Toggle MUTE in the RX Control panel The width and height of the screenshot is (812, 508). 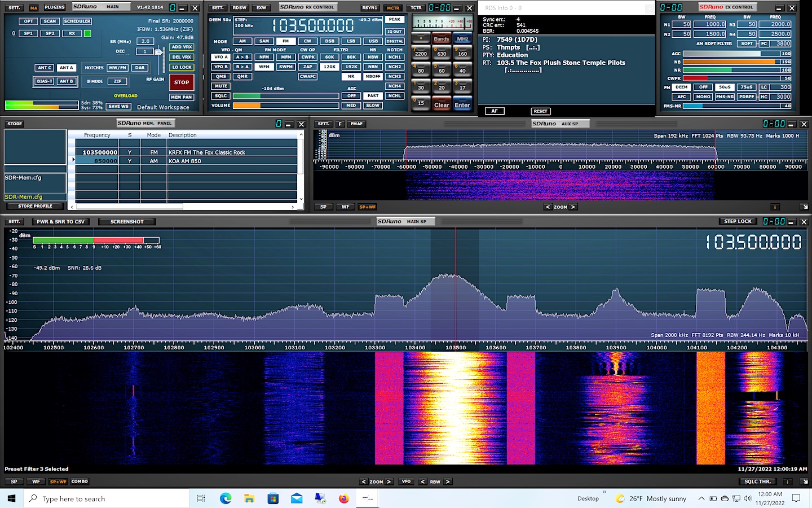pyautogui.click(x=220, y=86)
